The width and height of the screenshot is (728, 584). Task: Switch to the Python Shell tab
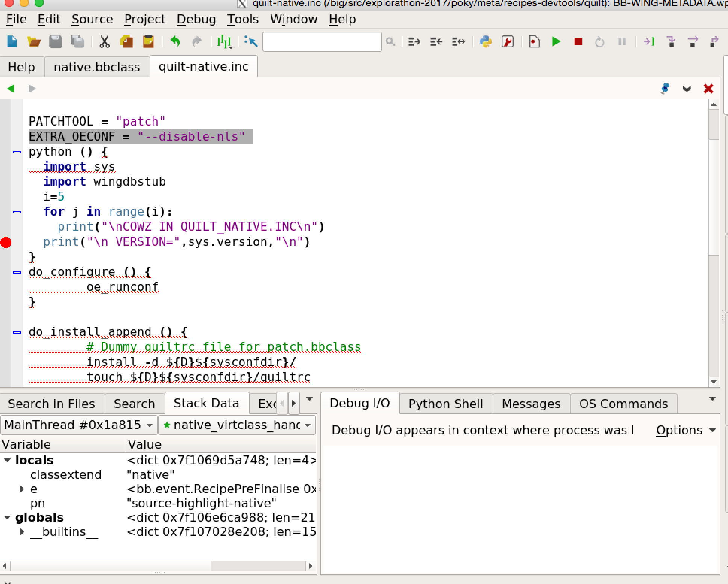tap(446, 404)
